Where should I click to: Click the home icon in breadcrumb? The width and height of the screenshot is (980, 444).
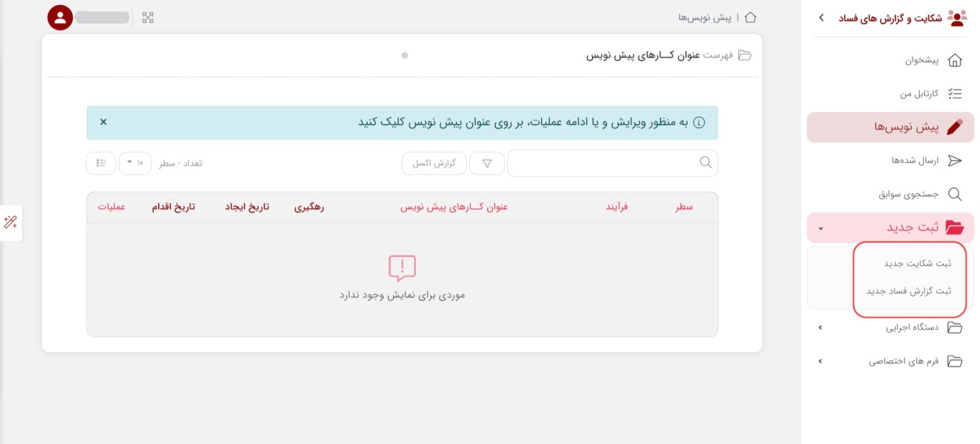[750, 17]
